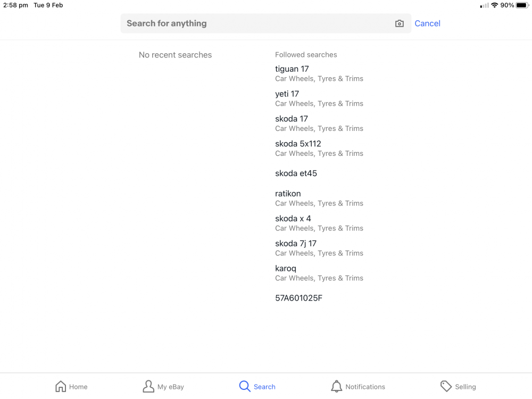Tap the camera image search icon
This screenshot has height=399, width=532.
[x=400, y=23]
